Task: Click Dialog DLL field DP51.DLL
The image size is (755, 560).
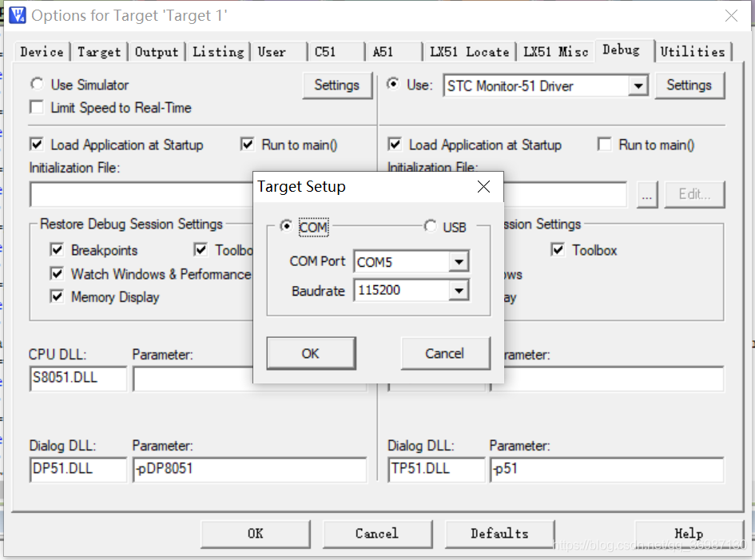Action: tap(78, 469)
